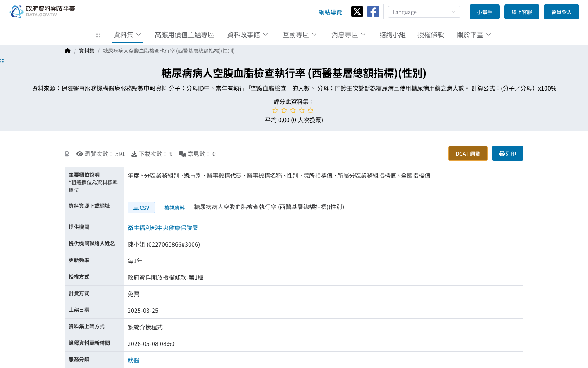
Task: Click the home icon in breadcrumb
Action: (68, 51)
